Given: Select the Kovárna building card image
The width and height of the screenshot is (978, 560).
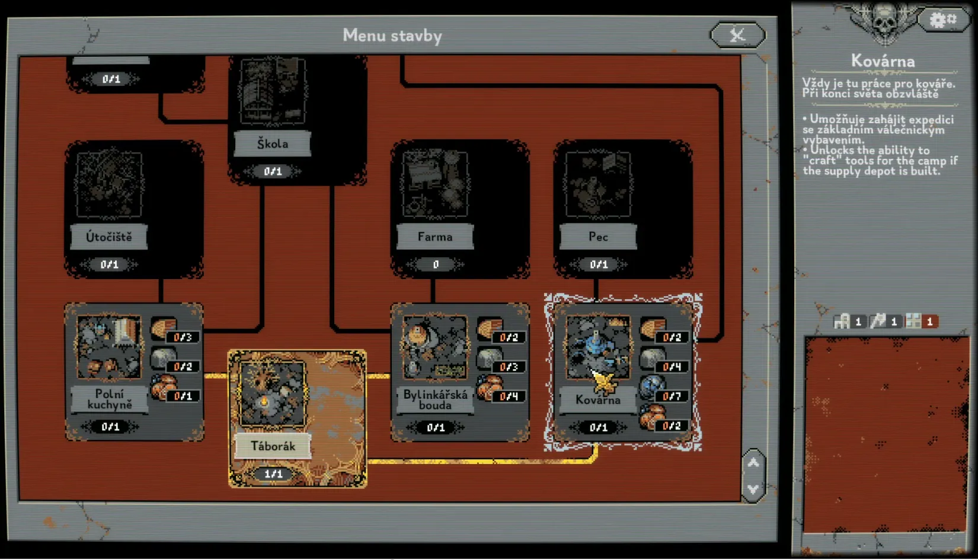Looking at the screenshot, I should tap(597, 347).
